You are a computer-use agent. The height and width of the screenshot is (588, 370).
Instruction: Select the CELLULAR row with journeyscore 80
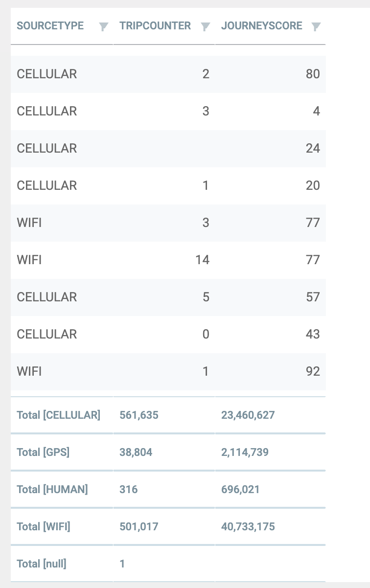click(168, 74)
